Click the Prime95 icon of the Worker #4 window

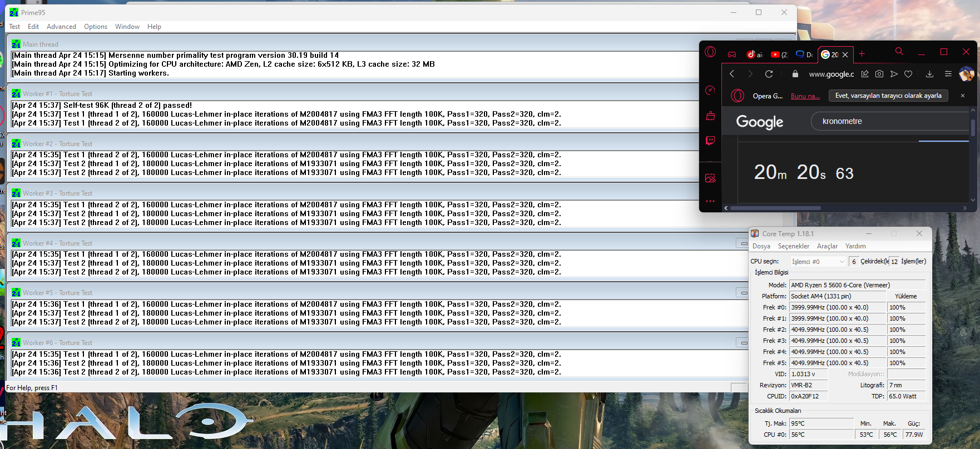coord(16,243)
